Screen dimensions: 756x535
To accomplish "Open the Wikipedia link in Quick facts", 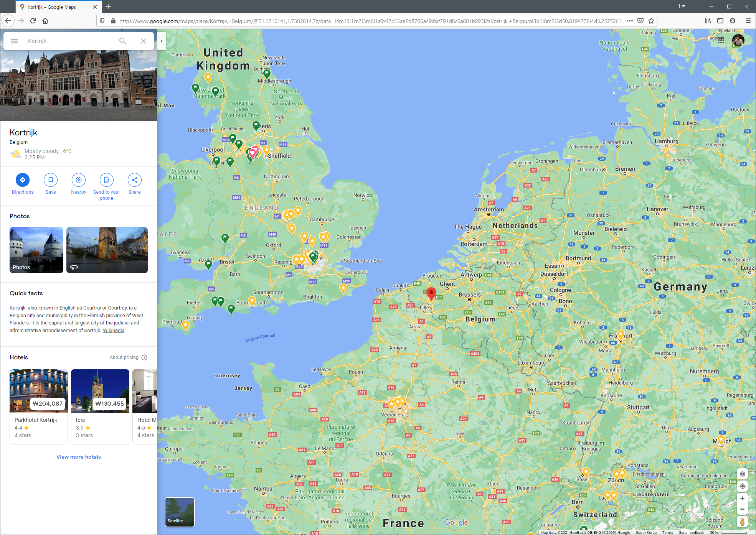I will pos(114,331).
